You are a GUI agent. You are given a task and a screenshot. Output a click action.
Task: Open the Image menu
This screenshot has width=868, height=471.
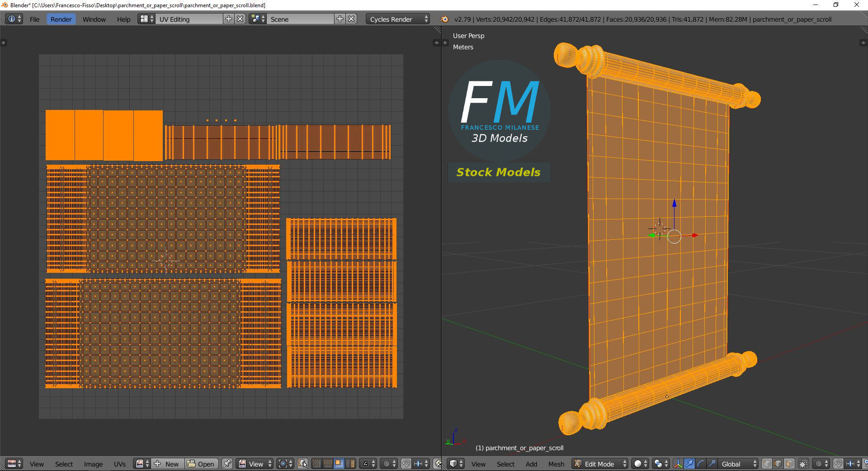(x=93, y=464)
